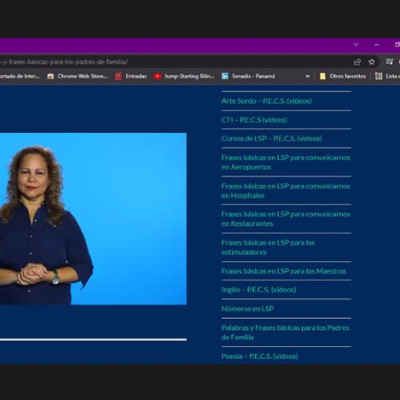The height and width of the screenshot is (400, 400).
Task: Open the Senadis - Panamá bookmark
Action: coord(248,76)
